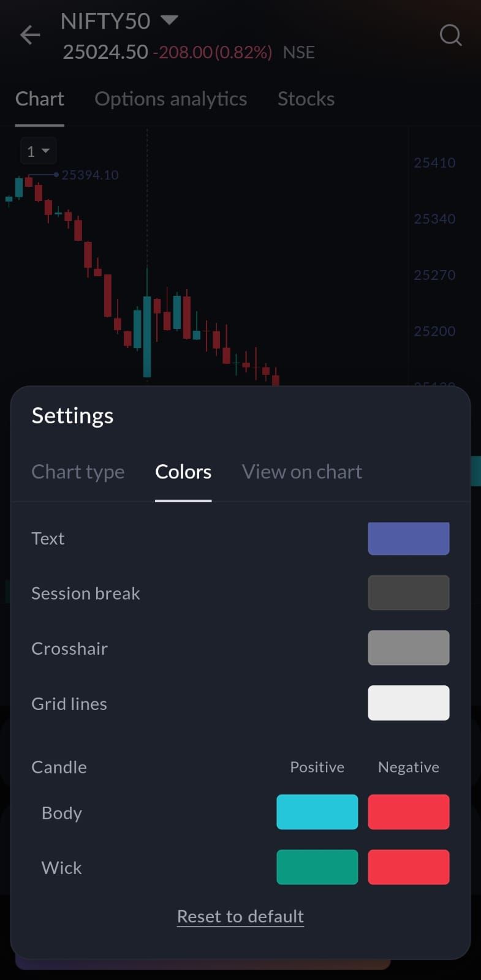Go to View on chart tab
This screenshot has height=980, width=481.
[301, 472]
